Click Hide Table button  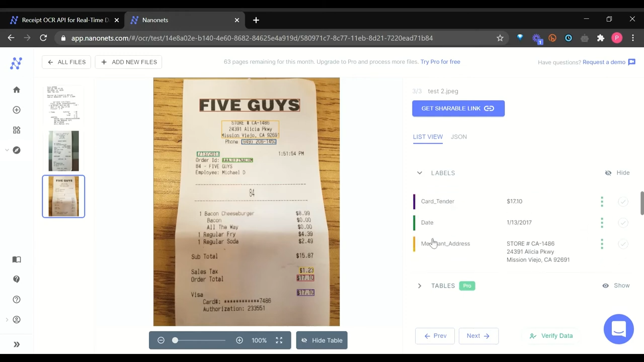(322, 340)
